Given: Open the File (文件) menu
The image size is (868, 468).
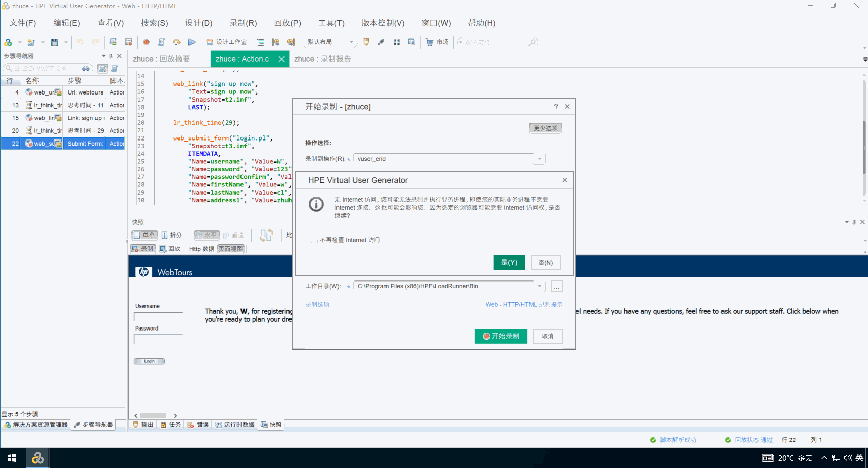Looking at the screenshot, I should tap(23, 23).
